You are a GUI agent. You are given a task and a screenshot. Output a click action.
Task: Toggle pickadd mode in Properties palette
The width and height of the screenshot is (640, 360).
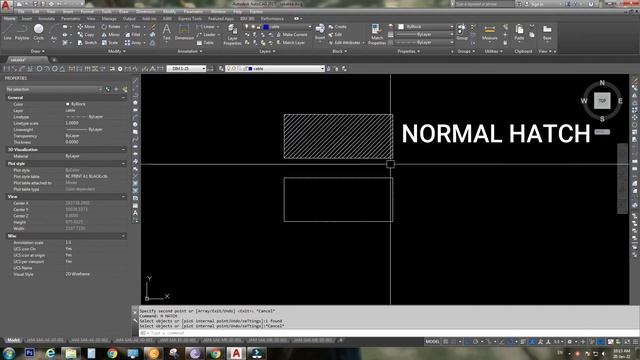(x=108, y=89)
